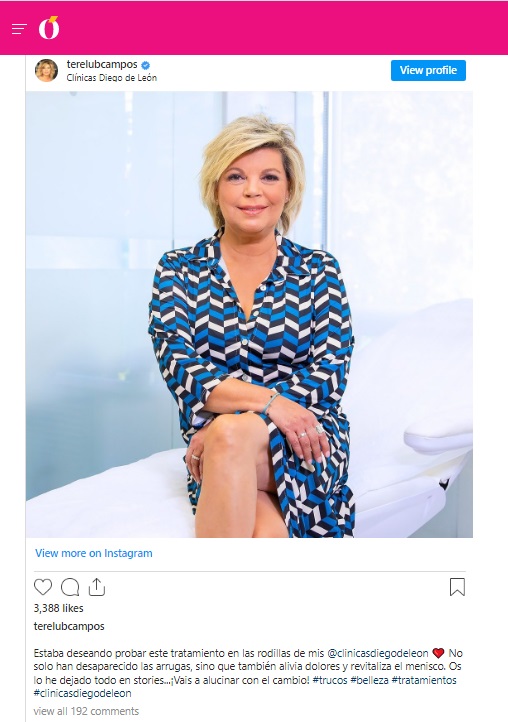Click the #belleza hashtag
The image size is (508, 722).
tap(369, 680)
